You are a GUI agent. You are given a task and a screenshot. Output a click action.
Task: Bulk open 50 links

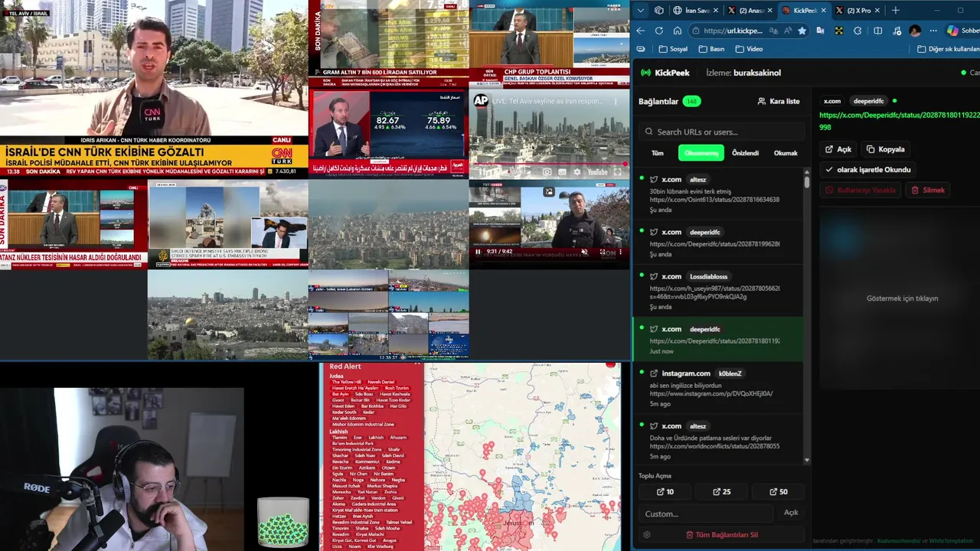tap(777, 492)
